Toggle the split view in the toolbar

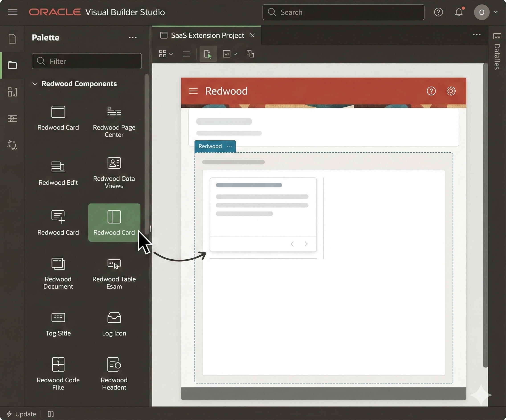(x=250, y=54)
